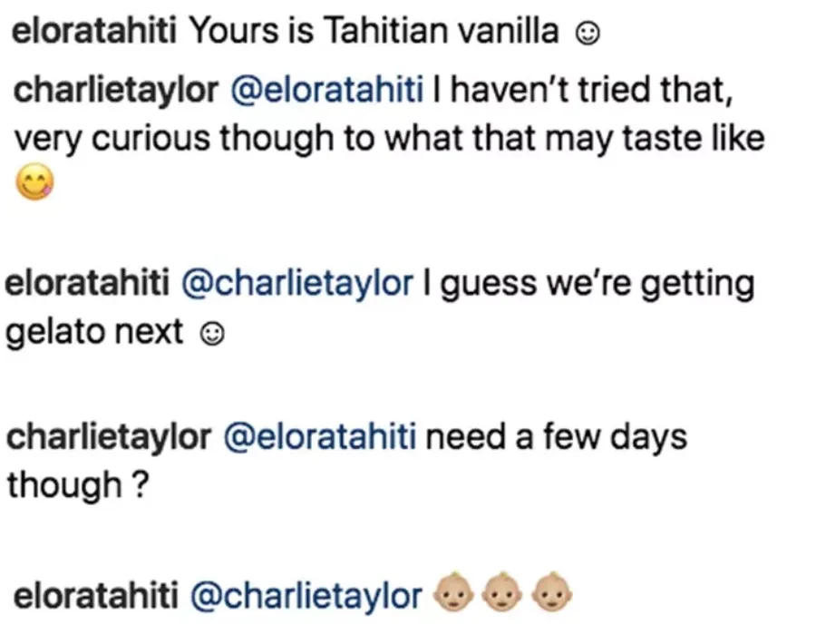Click 'need a few days' text

point(557,436)
